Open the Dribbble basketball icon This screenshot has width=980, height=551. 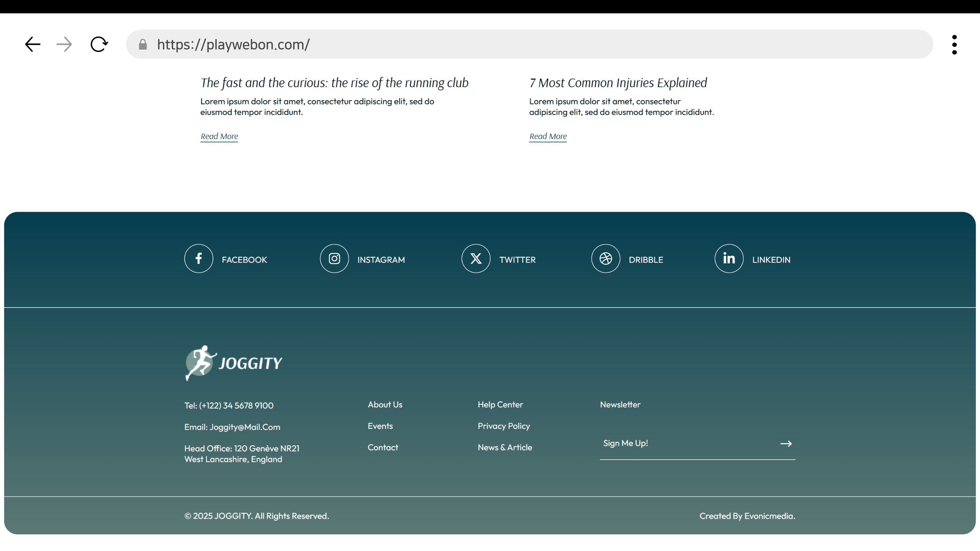click(605, 259)
